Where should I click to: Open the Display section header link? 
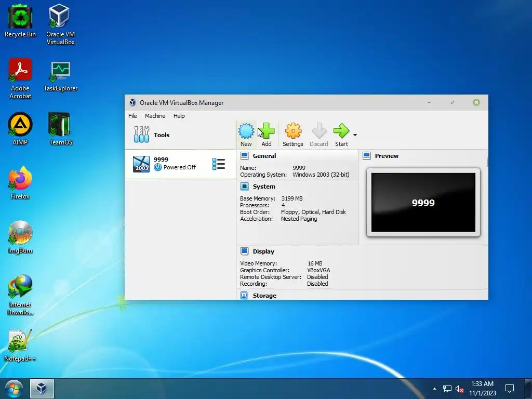(263, 251)
